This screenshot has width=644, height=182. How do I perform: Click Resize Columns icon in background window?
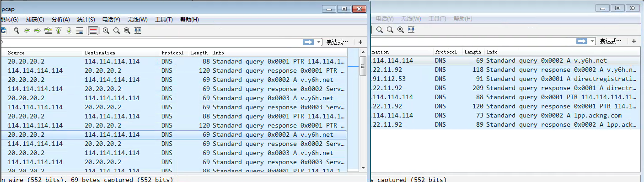[411, 30]
